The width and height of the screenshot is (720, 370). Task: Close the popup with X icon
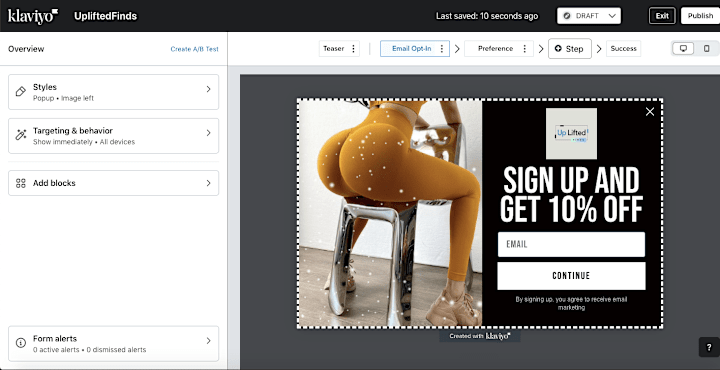click(650, 112)
